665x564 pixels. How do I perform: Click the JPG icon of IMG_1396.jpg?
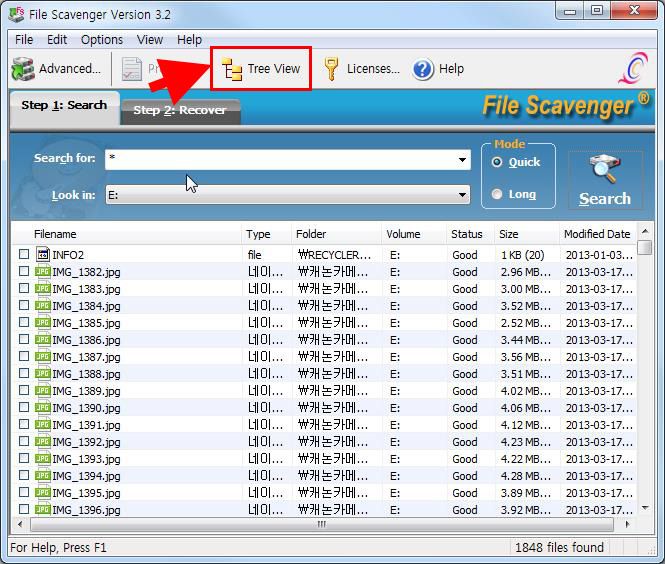[43, 509]
